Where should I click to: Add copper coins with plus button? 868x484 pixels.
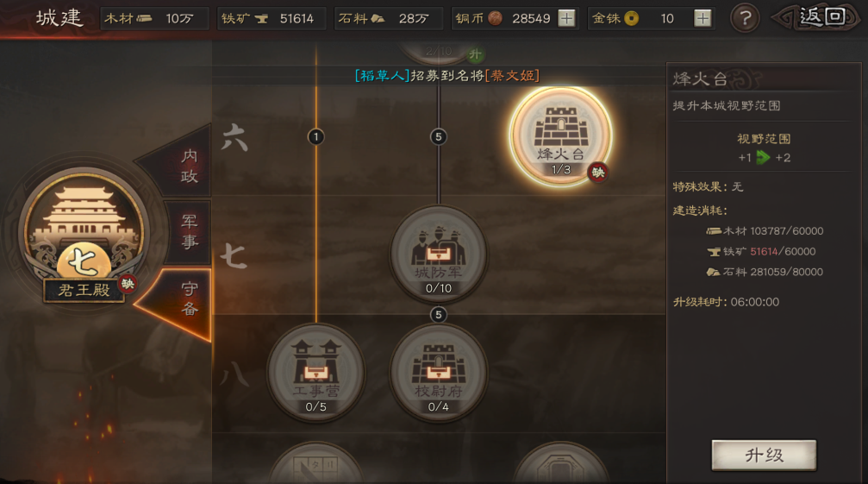point(566,18)
